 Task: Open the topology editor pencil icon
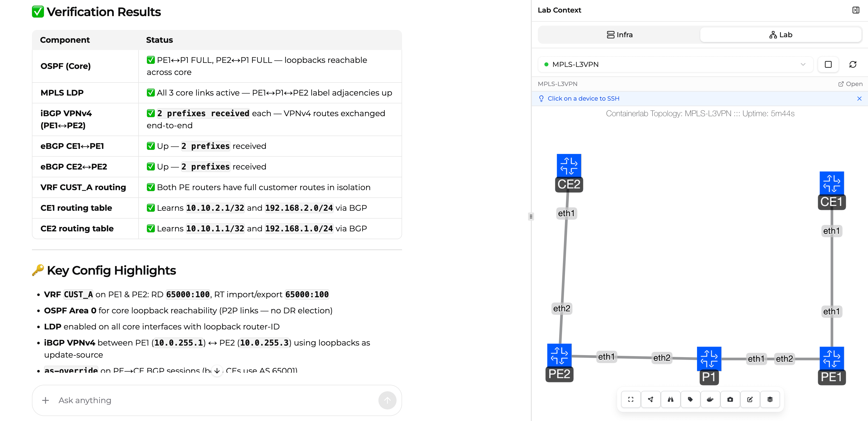click(750, 399)
